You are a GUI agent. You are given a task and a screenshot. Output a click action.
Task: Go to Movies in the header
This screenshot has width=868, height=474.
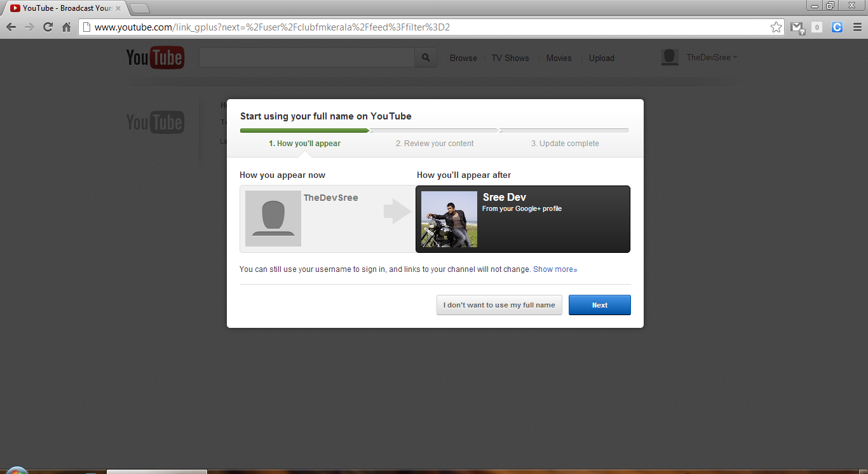click(559, 58)
